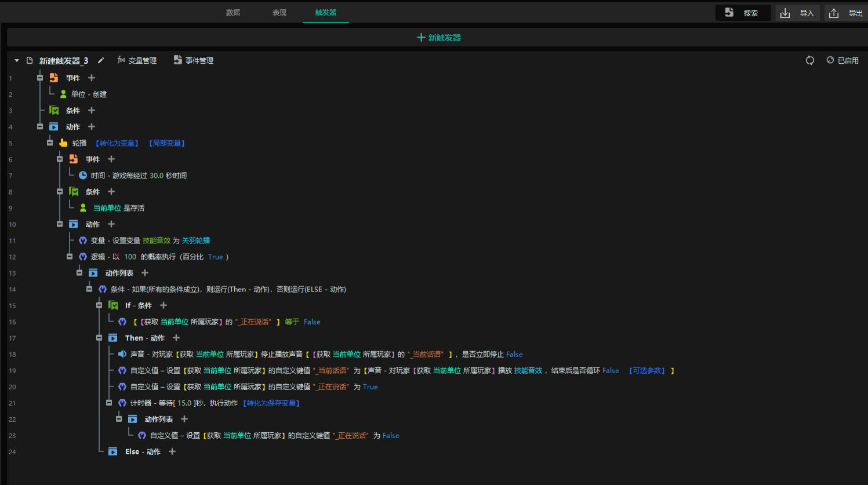868x485 pixels.
Task: Click the True value on line 20
Action: 370,386
